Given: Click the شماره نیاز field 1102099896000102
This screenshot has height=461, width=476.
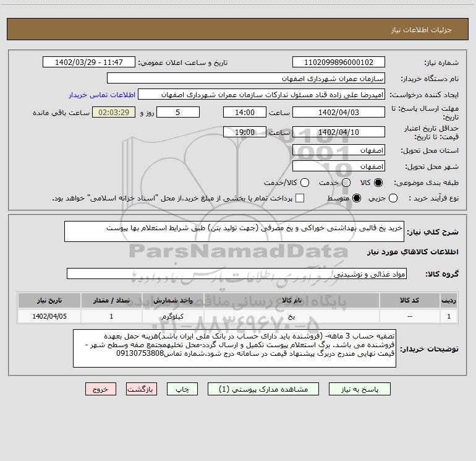Looking at the screenshot, I should pyautogui.click(x=339, y=62).
